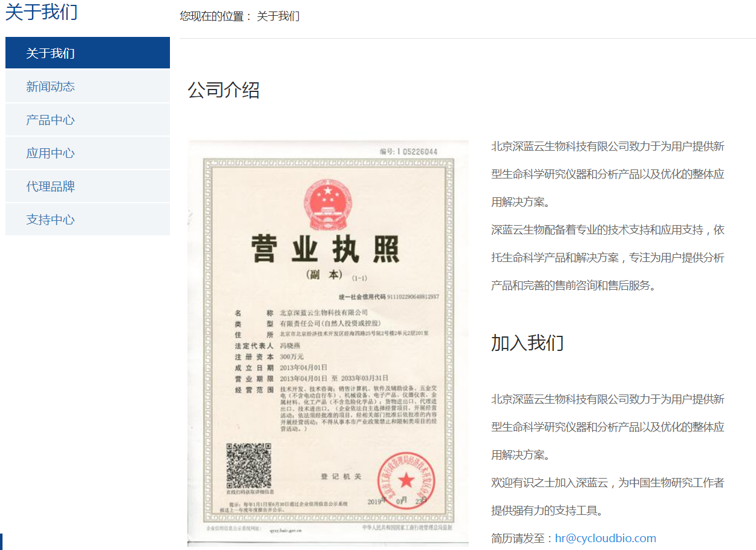
Task: Open 应用中心 from sidebar
Action: [88, 153]
